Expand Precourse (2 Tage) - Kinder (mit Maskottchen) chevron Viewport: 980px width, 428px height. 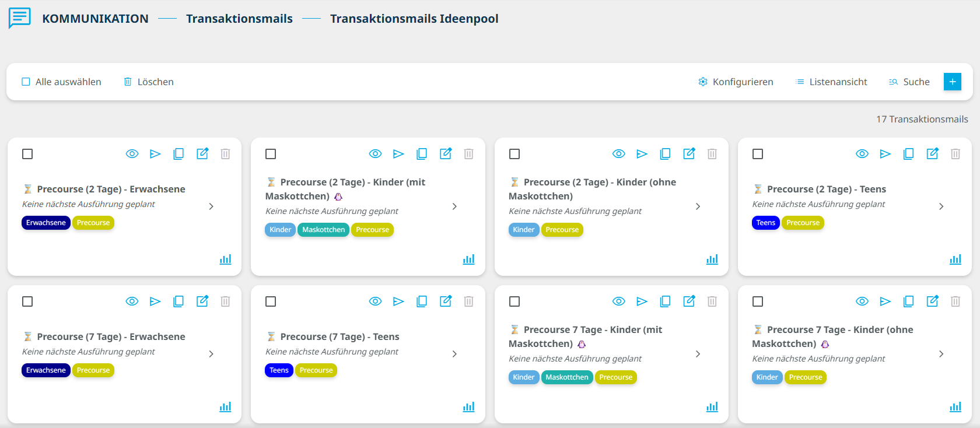coord(454,206)
